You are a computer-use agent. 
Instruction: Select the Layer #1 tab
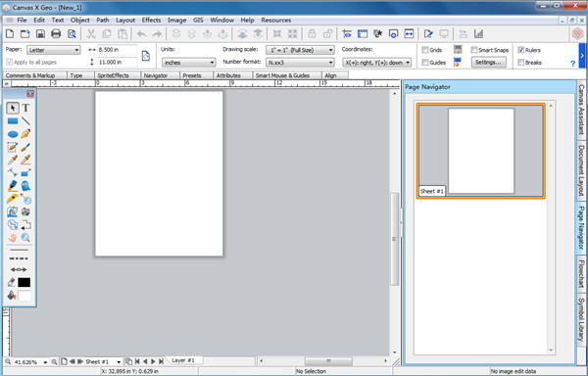(x=183, y=360)
